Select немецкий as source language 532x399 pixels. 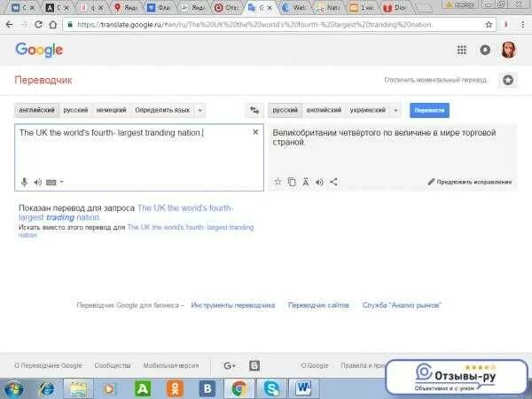coord(112,110)
